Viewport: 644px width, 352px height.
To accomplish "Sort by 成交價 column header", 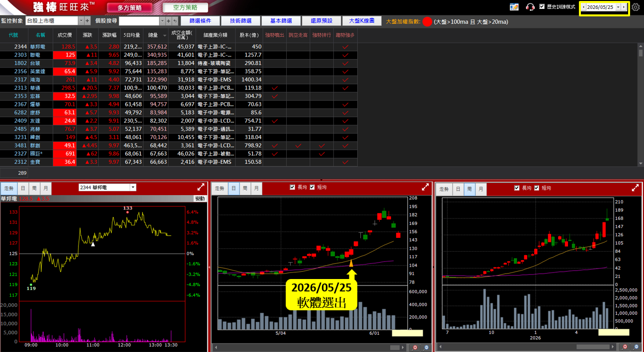I will tap(65, 35).
